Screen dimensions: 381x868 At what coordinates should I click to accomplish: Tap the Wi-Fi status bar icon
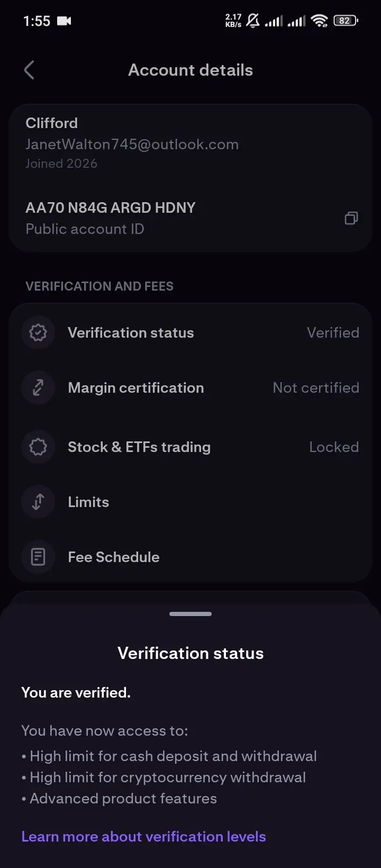pos(320,21)
